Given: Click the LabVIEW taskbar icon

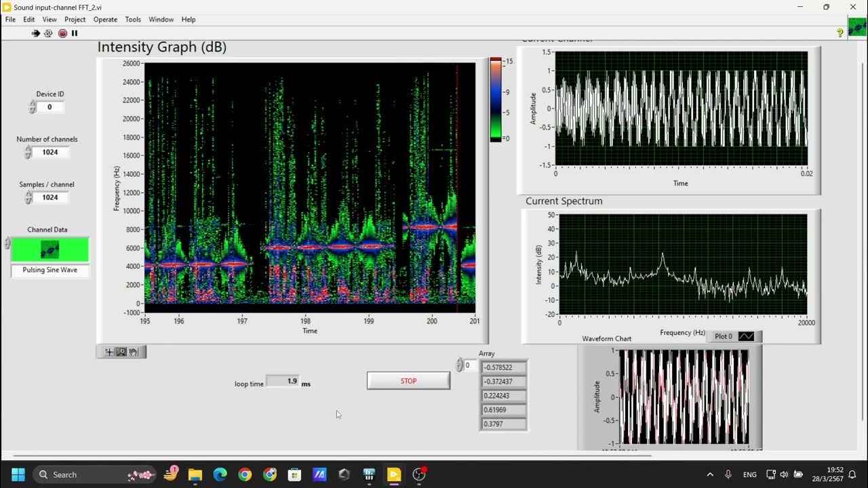Looking at the screenshot, I should pyautogui.click(x=394, y=474).
